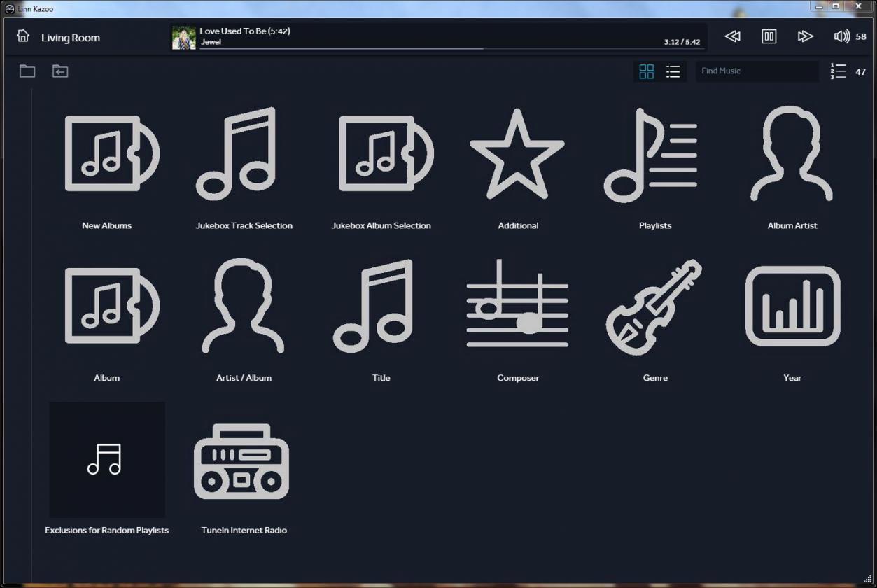The image size is (877, 588).
Task: Skip to the next track
Action: [x=805, y=36]
